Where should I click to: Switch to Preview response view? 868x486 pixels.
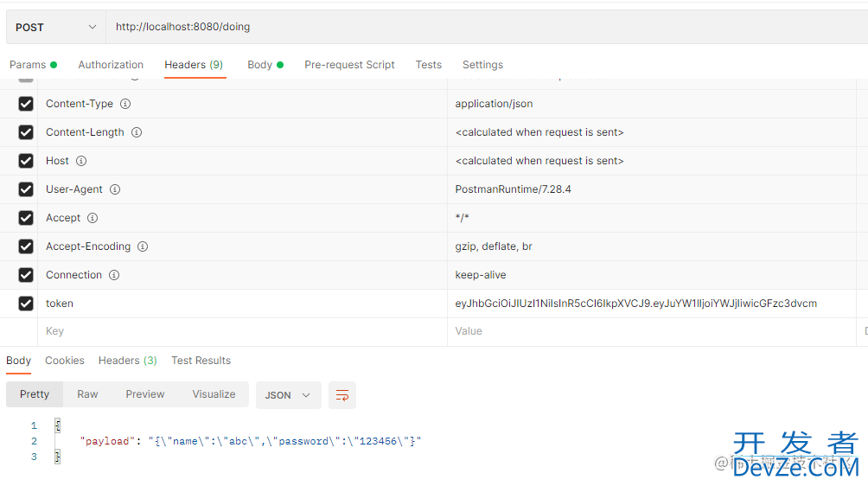coord(145,394)
